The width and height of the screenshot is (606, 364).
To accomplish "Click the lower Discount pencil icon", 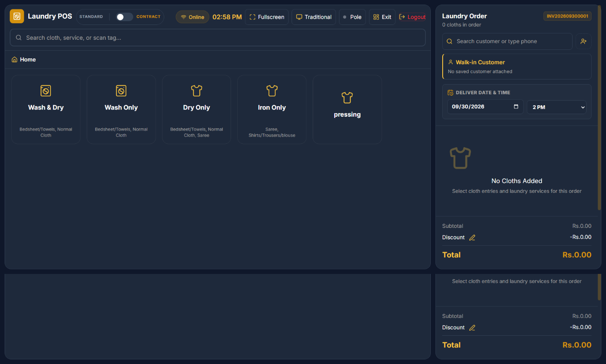I will point(472,328).
